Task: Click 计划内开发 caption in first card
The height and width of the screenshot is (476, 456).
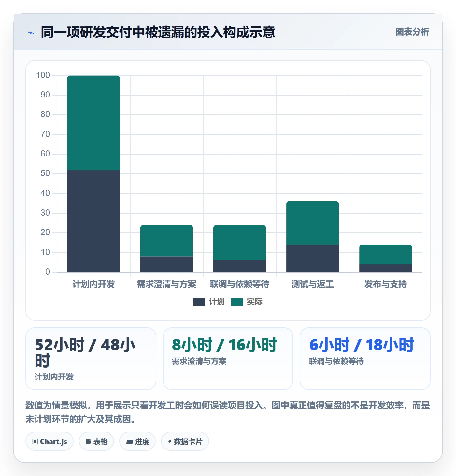Action: 54,377
